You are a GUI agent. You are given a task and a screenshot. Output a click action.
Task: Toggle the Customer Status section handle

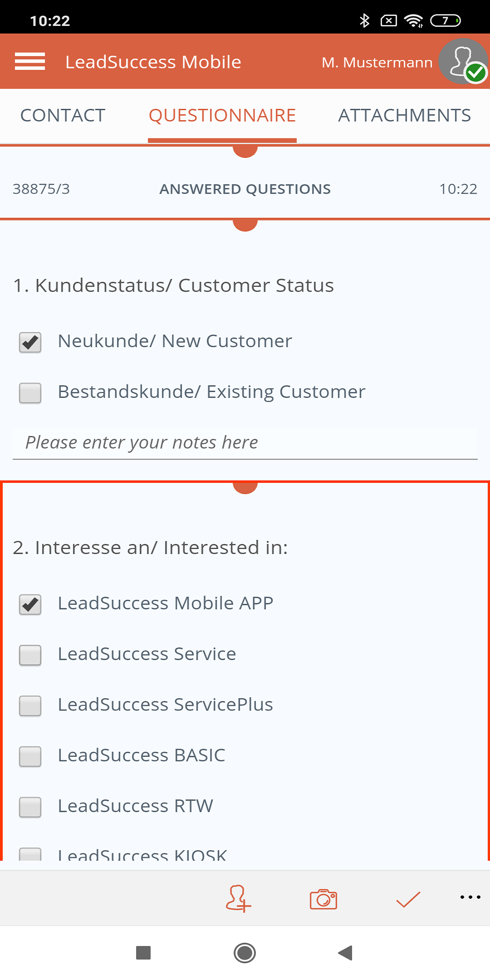pos(245,225)
